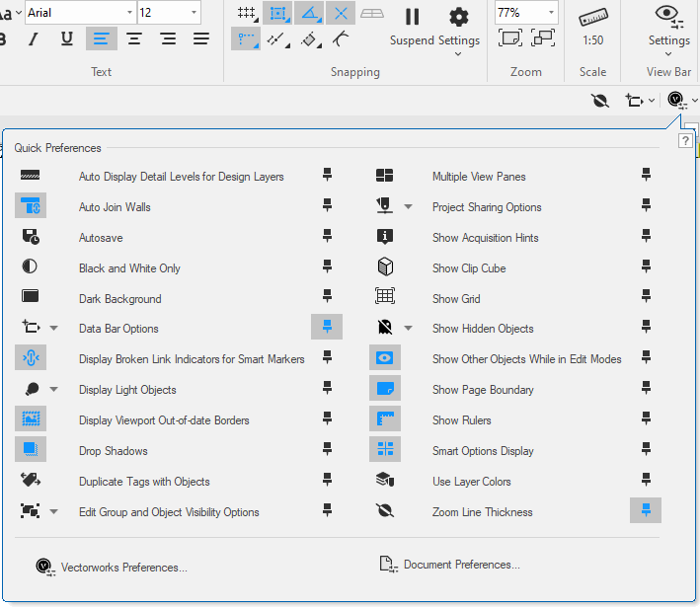
Task: Expand the Show Hidden Objects dropdown arrow
Action: pos(409,329)
